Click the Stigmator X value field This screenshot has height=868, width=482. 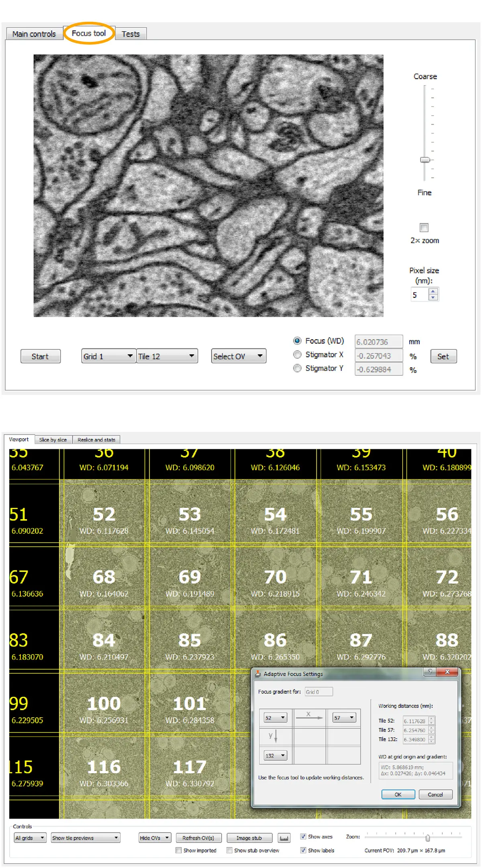(x=378, y=356)
